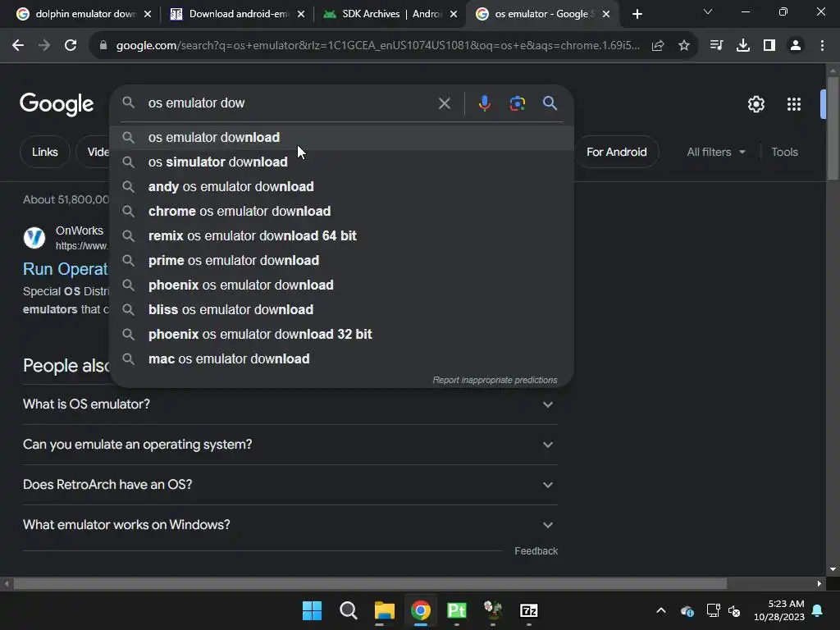840x630 pixels.
Task: Click 'Report inappropriate predictions' link
Action: (495, 381)
